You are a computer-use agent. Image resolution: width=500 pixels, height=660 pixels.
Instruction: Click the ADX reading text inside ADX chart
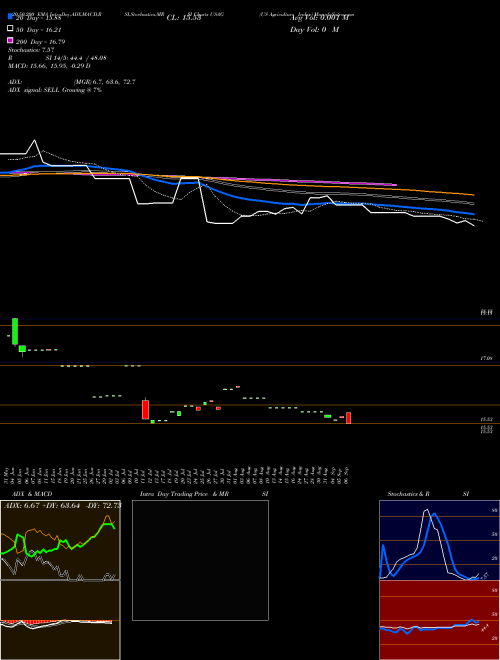(62, 505)
